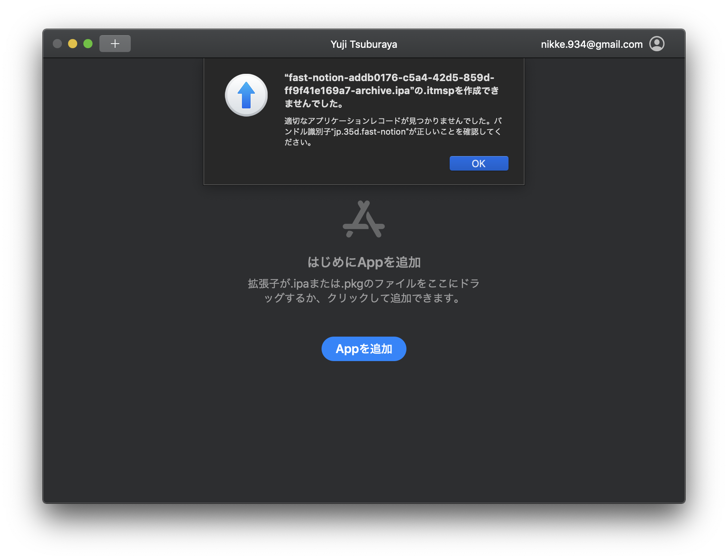Screen dimensions: 728x560
Task: Click the nikke.934@gmail.com account label
Action: point(591,44)
